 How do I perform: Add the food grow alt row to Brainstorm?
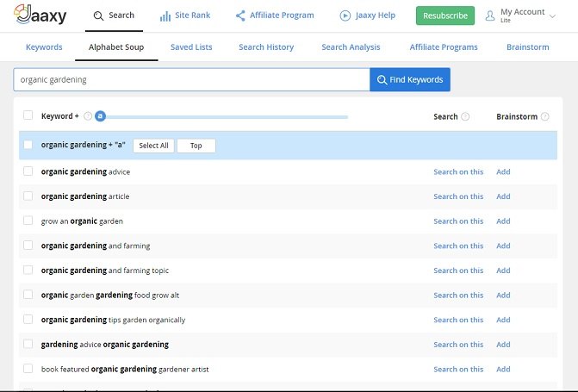click(503, 296)
